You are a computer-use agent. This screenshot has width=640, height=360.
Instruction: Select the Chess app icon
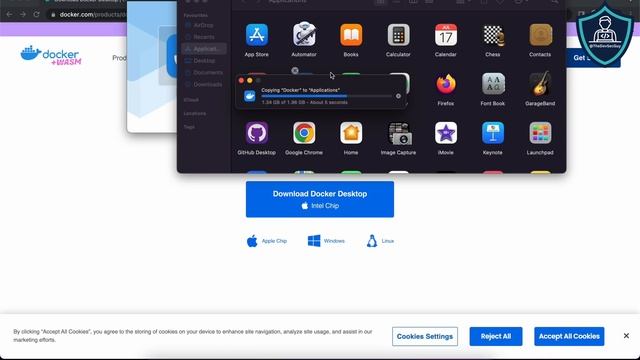tap(493, 35)
